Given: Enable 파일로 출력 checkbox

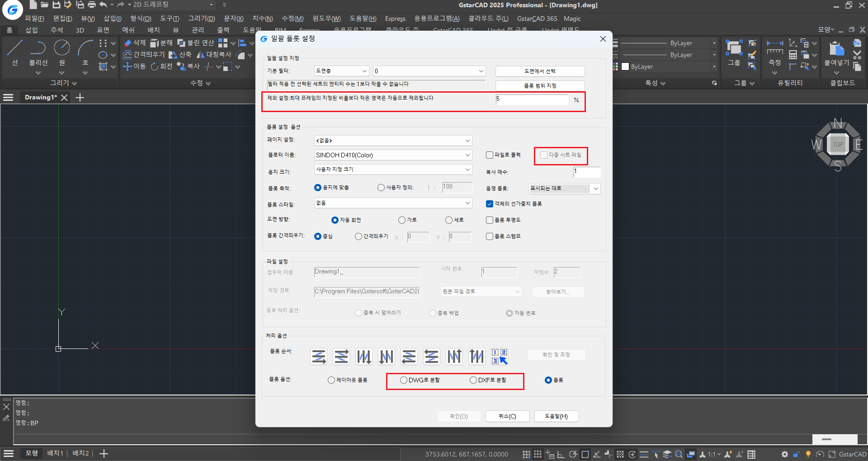Looking at the screenshot, I should (490, 155).
